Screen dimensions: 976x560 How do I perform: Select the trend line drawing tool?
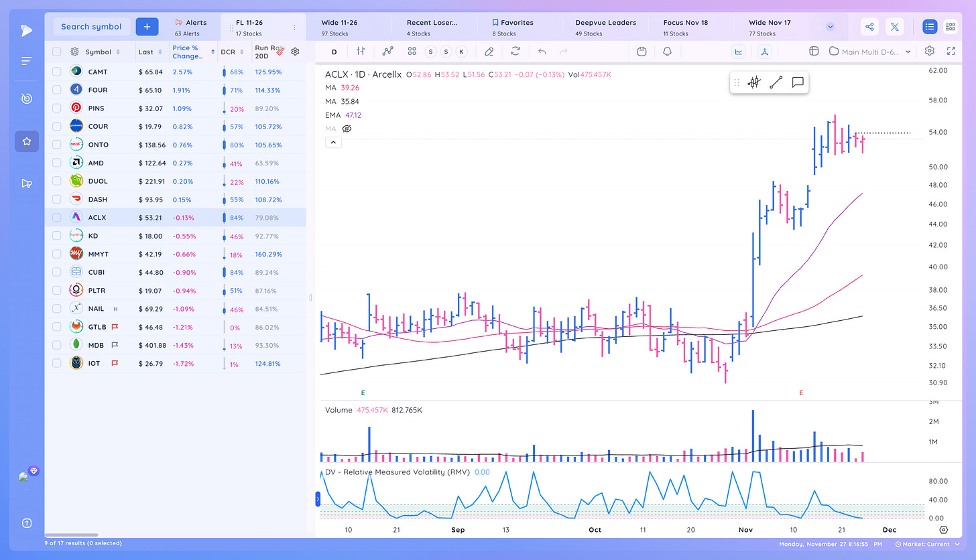(x=776, y=82)
